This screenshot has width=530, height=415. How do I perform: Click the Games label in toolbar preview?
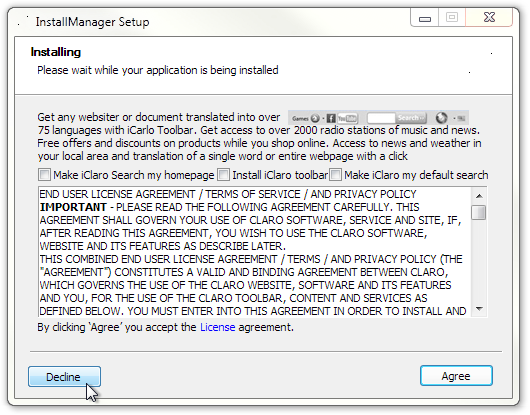[300, 118]
